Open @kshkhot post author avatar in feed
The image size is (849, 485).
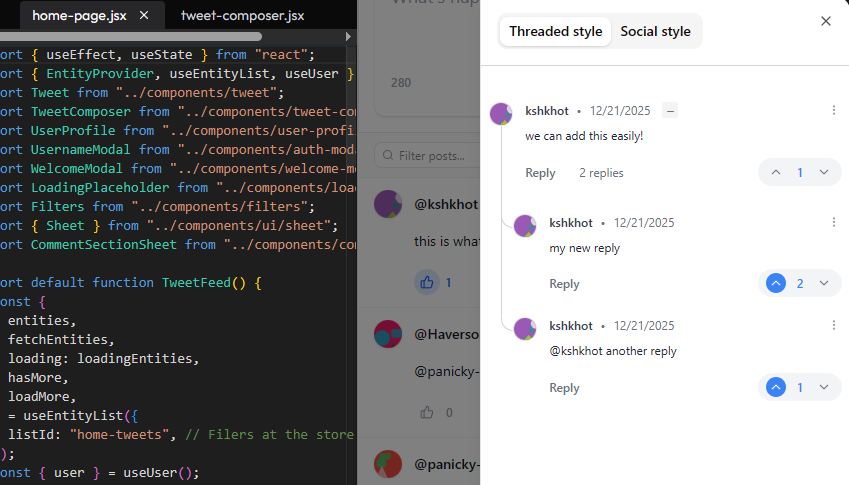[x=388, y=204]
